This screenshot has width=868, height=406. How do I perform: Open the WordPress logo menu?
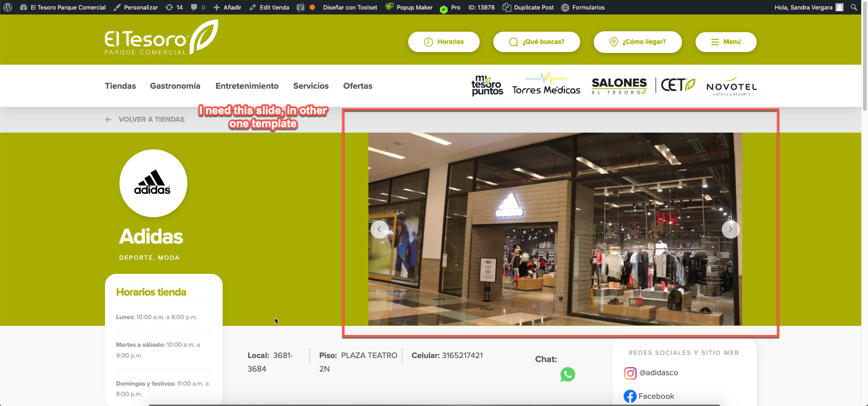click(8, 7)
